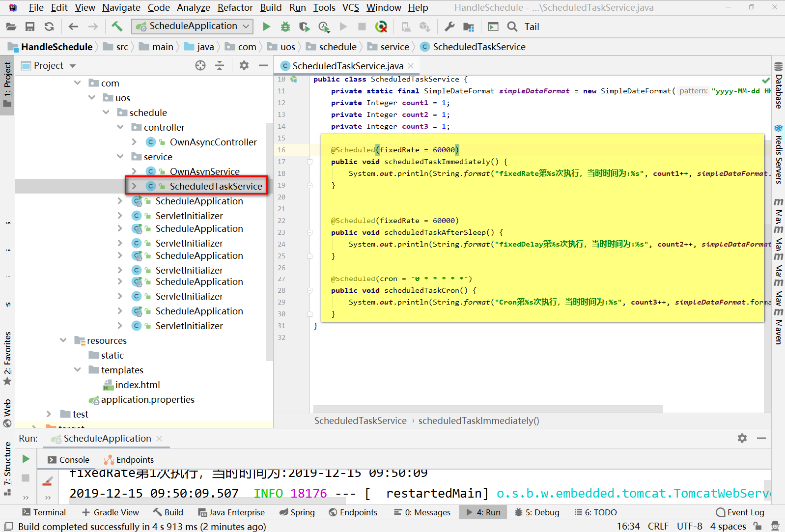Collapse the controller folder in tree
The image size is (785, 532).
click(x=120, y=127)
